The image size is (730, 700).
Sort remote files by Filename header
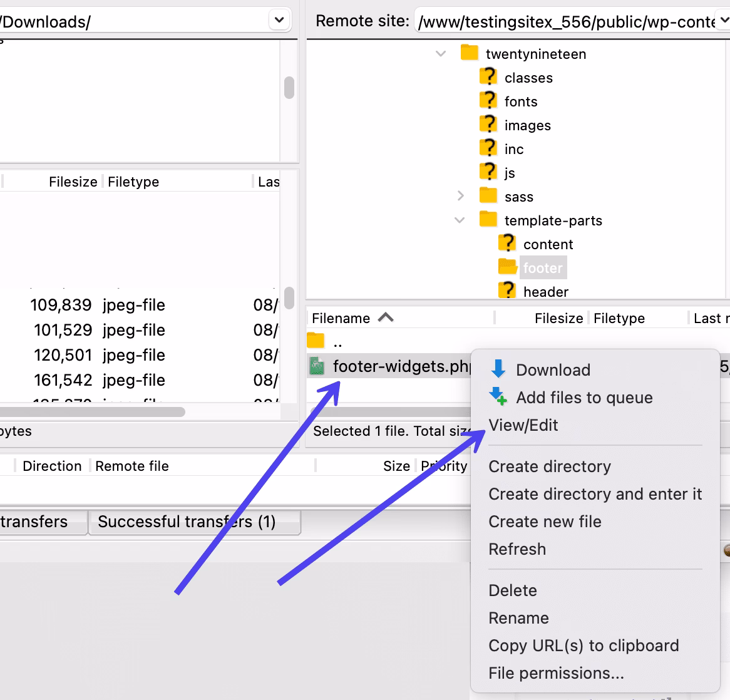tap(341, 318)
